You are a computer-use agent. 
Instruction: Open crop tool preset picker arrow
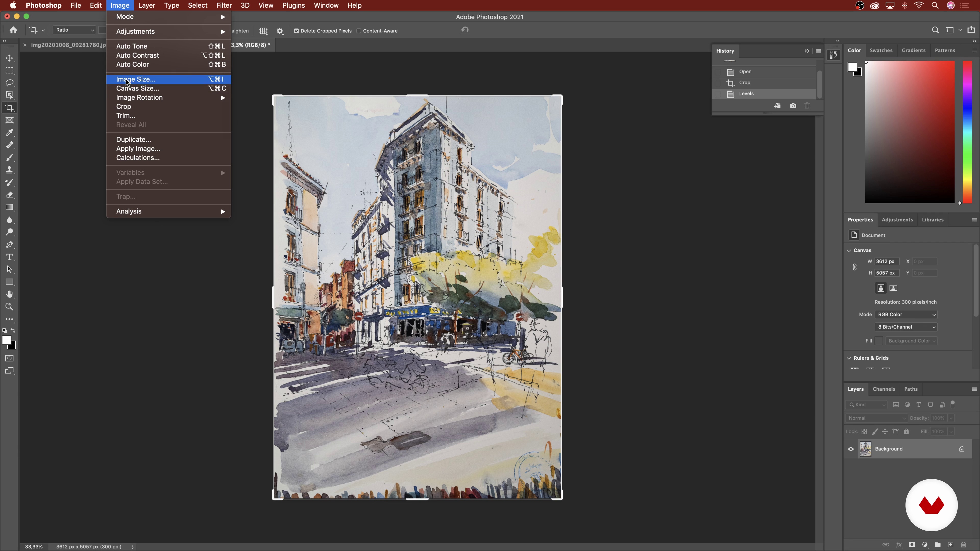43,30
